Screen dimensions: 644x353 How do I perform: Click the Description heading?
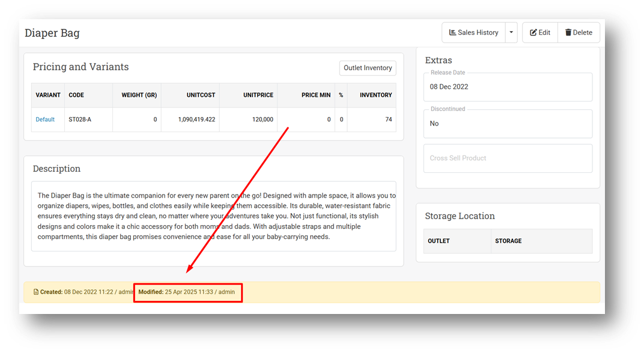click(x=56, y=169)
